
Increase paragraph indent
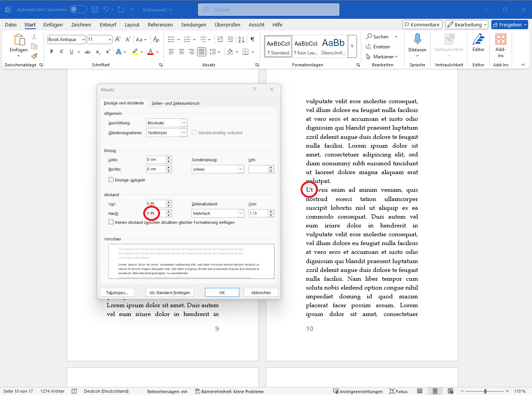230,39
